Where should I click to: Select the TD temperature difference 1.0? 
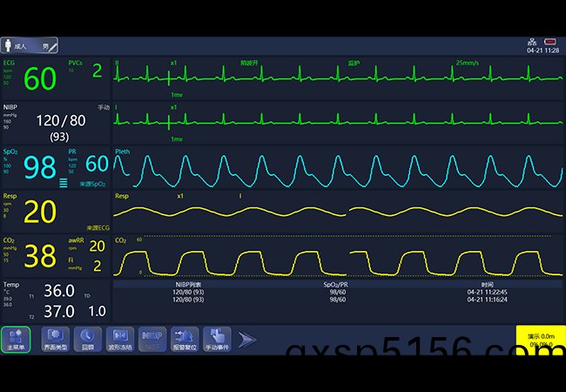[x=98, y=311]
